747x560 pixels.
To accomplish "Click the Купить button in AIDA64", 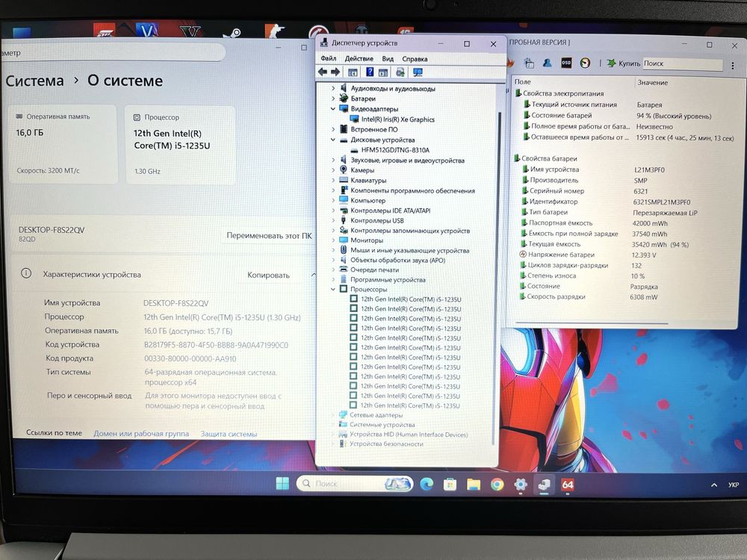I will pos(624,63).
